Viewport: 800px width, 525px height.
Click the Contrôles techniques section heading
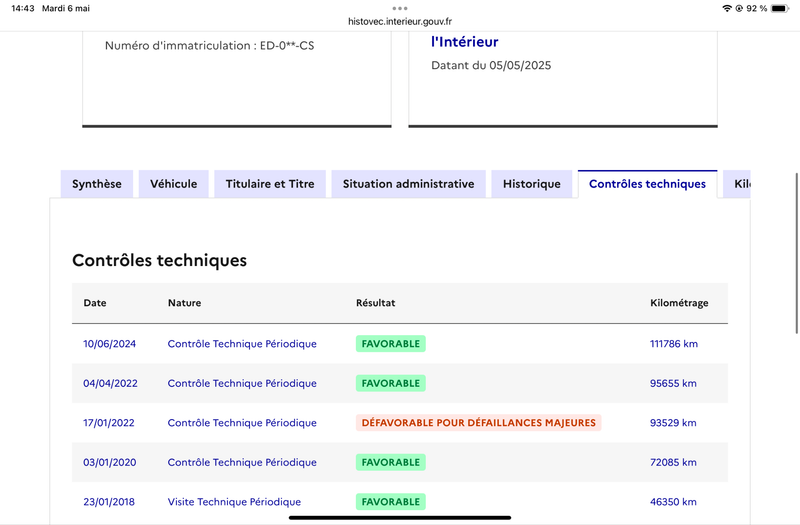pyautogui.click(x=159, y=260)
